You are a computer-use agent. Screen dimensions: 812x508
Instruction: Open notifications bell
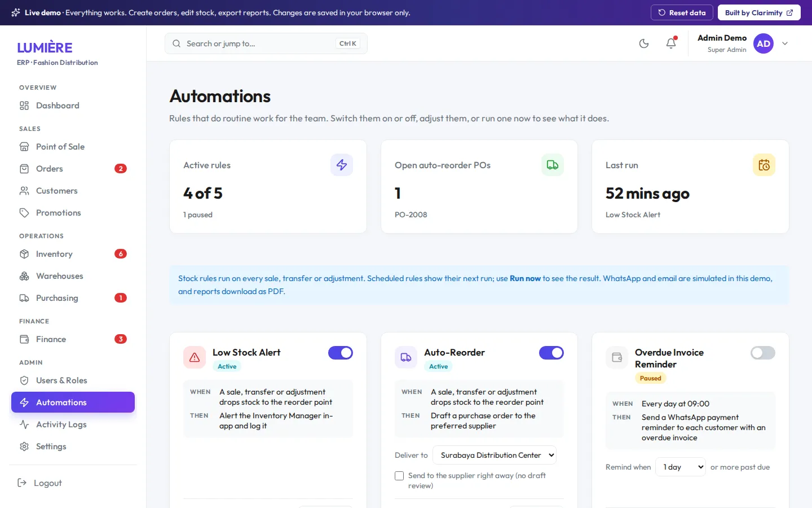[x=671, y=43]
